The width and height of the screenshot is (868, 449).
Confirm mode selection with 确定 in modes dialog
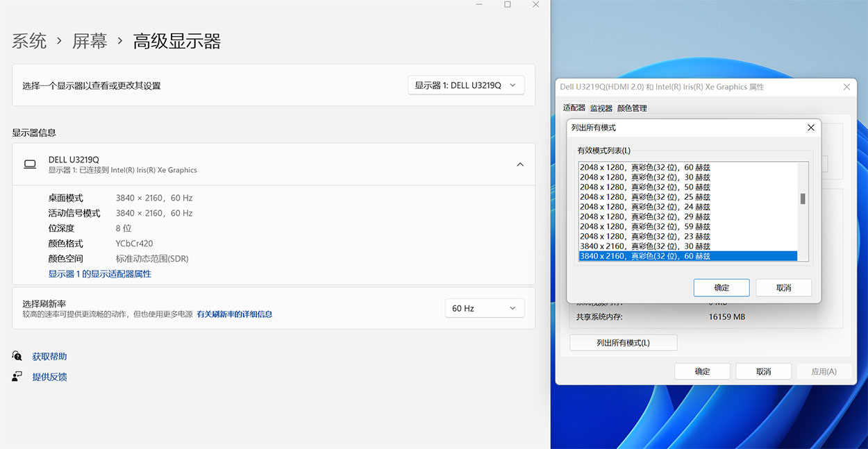721,287
